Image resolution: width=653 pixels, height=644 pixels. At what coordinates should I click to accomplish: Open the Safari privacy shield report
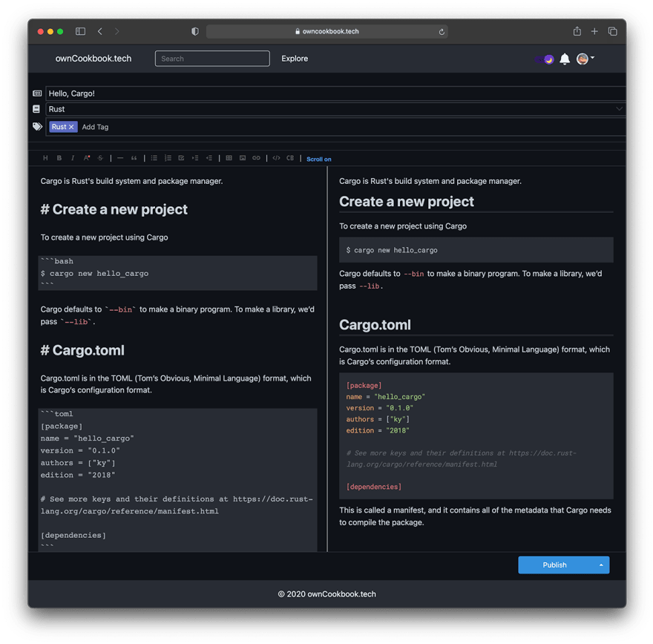195,31
